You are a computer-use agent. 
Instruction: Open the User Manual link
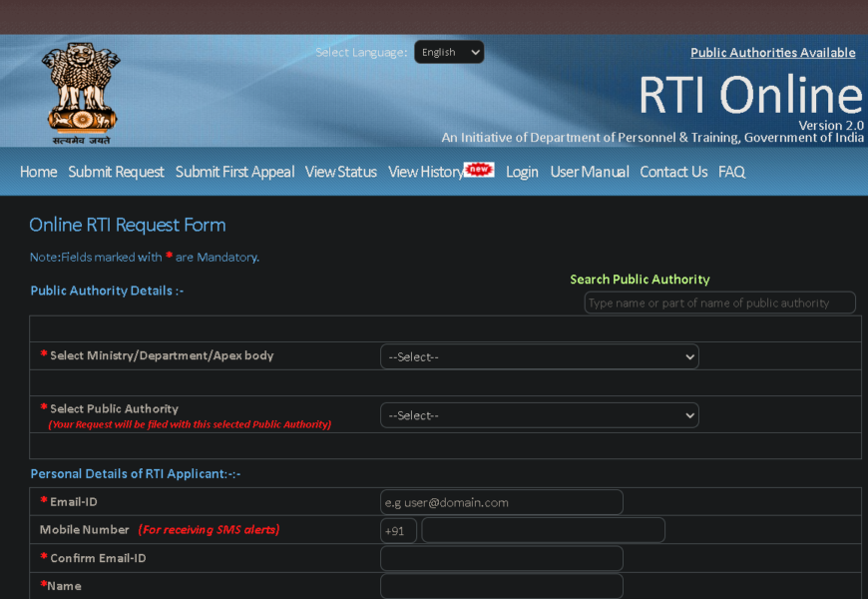tap(590, 172)
